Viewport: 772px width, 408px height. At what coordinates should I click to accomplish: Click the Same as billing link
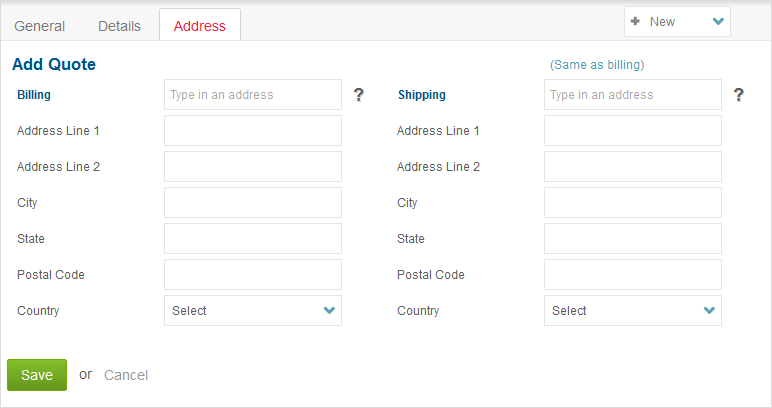597,64
